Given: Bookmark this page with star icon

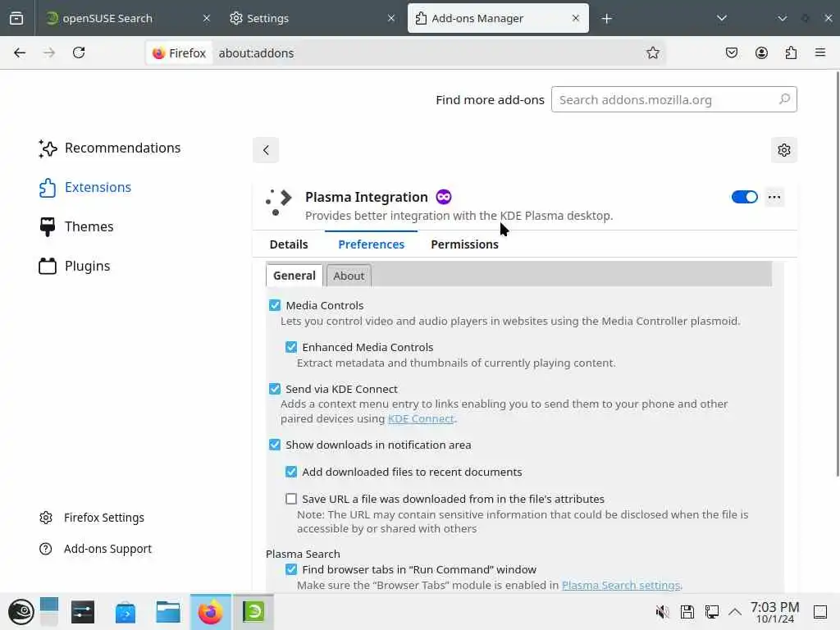Looking at the screenshot, I should click(652, 52).
